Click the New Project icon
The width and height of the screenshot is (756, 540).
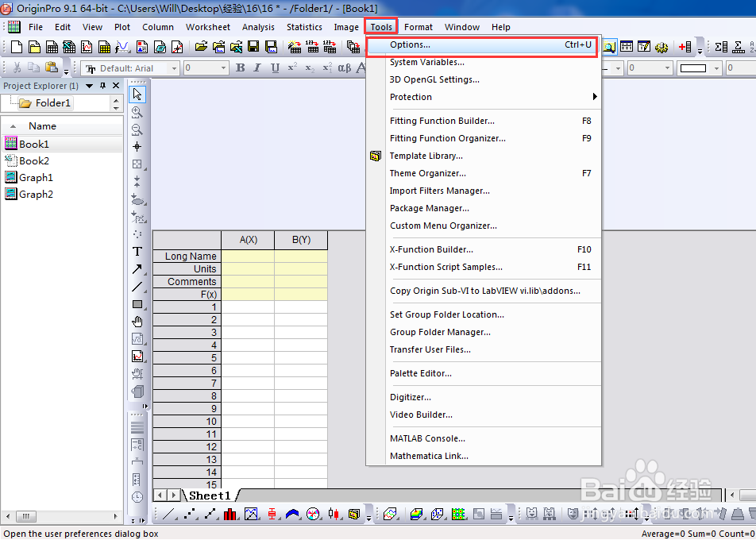[x=17, y=47]
